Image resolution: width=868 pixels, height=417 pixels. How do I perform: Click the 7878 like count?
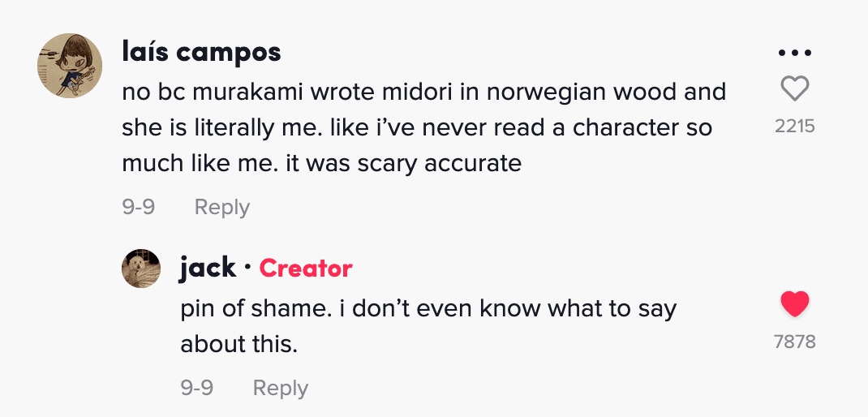tap(794, 342)
